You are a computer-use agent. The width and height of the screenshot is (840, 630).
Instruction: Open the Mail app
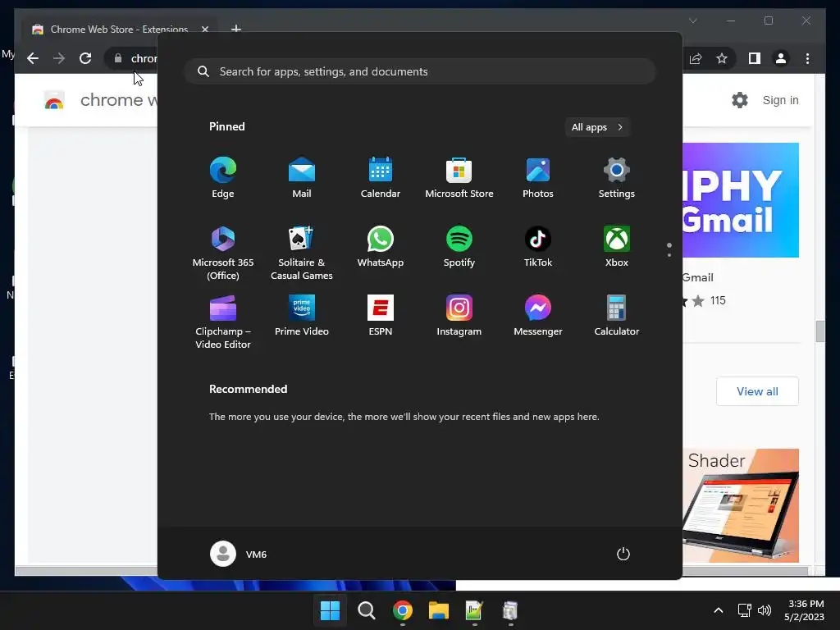pos(302,178)
